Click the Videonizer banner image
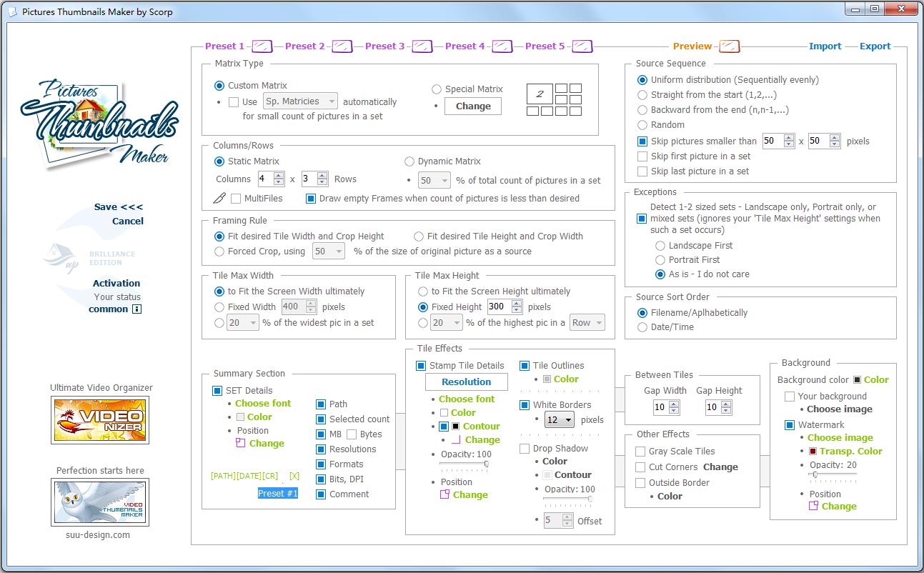The width and height of the screenshot is (924, 573). point(100,419)
